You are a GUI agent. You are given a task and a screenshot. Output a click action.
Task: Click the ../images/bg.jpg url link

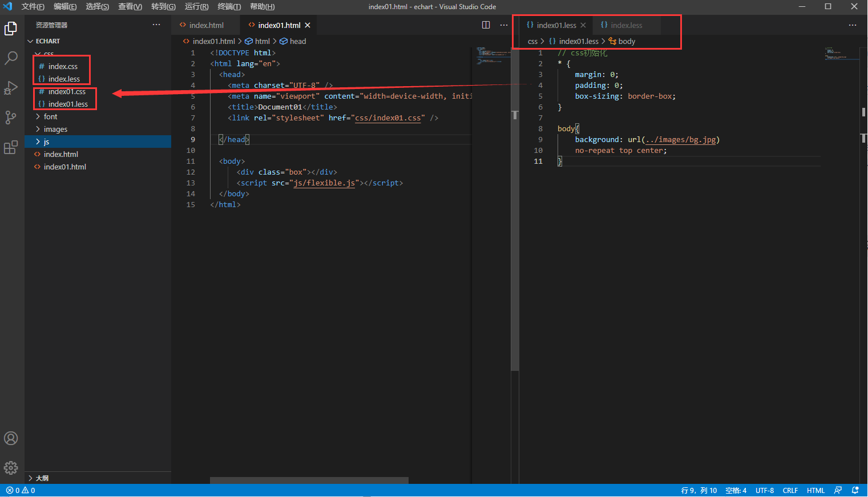click(680, 140)
